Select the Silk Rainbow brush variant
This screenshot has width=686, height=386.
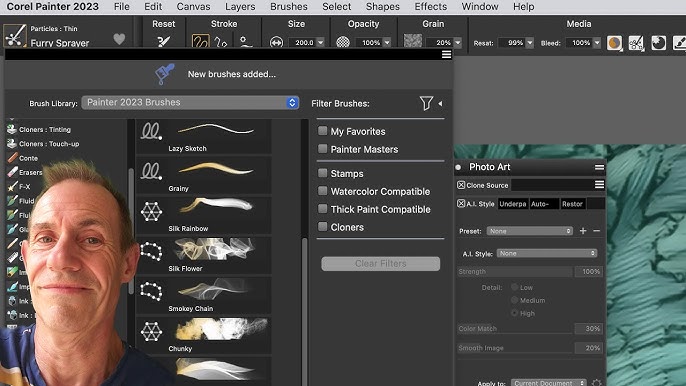[203, 215]
